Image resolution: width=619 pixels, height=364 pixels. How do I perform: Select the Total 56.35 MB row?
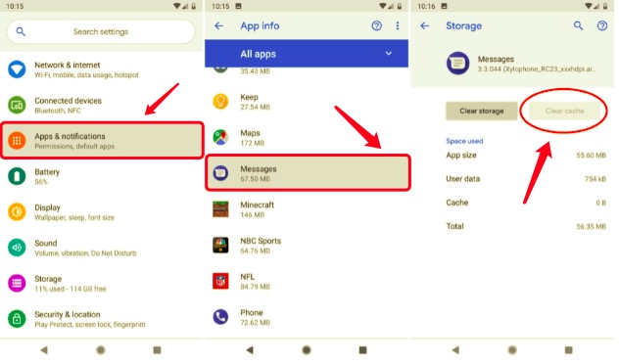point(526,226)
